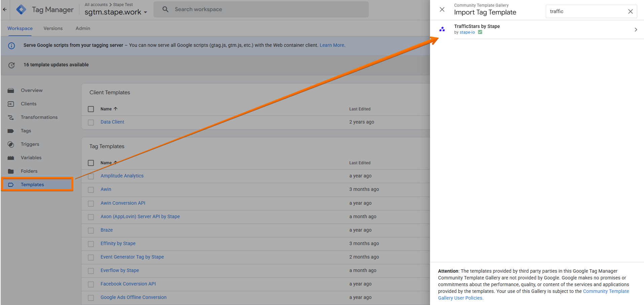Click the Search workspace field
Viewport: 644px width, 305px height.
click(x=261, y=9)
